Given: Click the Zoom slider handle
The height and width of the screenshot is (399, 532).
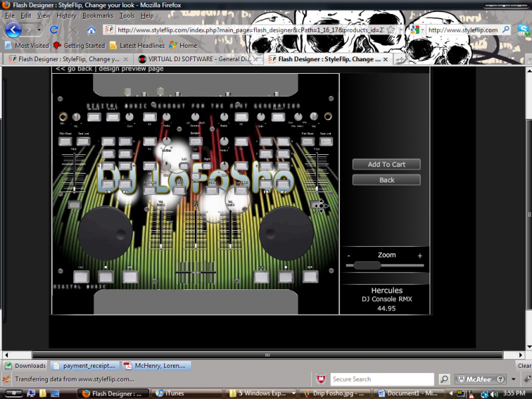Looking at the screenshot, I should click(x=368, y=265).
